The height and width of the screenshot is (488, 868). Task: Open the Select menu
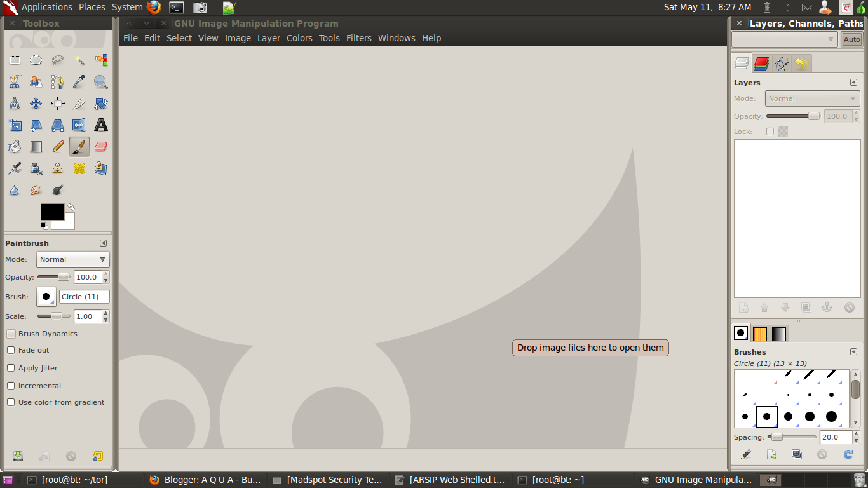[x=179, y=38]
